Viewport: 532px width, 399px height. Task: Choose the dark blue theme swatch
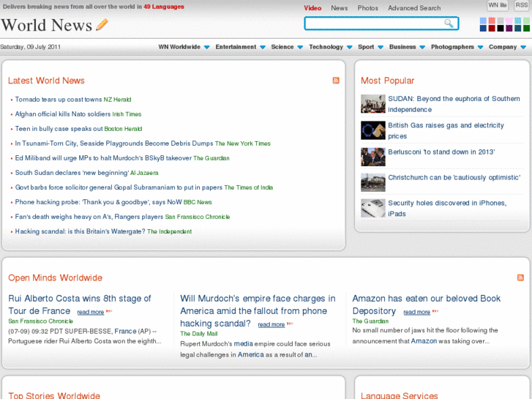click(x=483, y=29)
